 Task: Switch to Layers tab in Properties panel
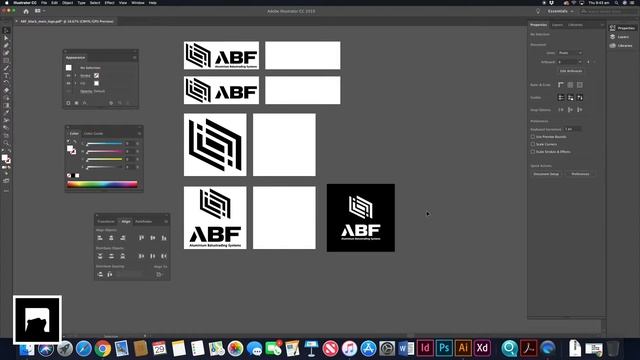point(557,25)
